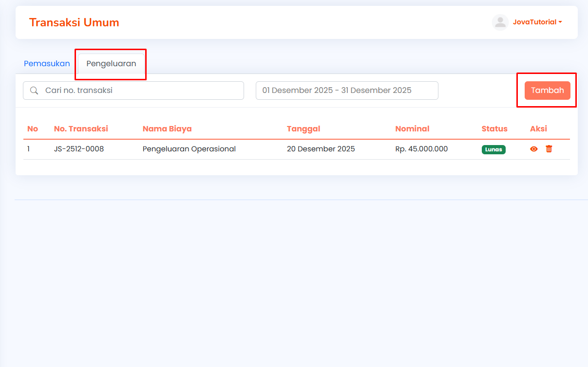The width and height of the screenshot is (588, 367).
Task: Click the Nama Biaya column header
Action: pyautogui.click(x=167, y=129)
